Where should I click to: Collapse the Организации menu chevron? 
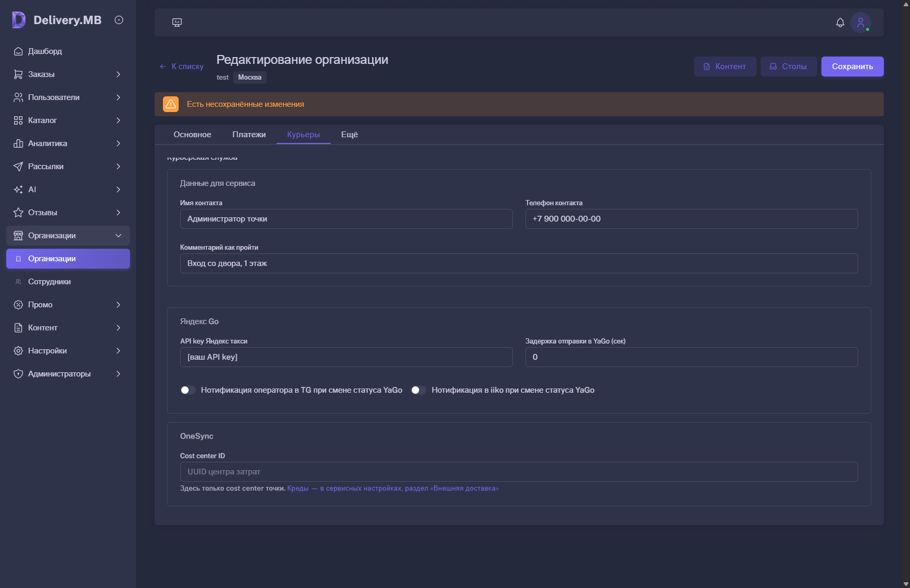point(118,236)
